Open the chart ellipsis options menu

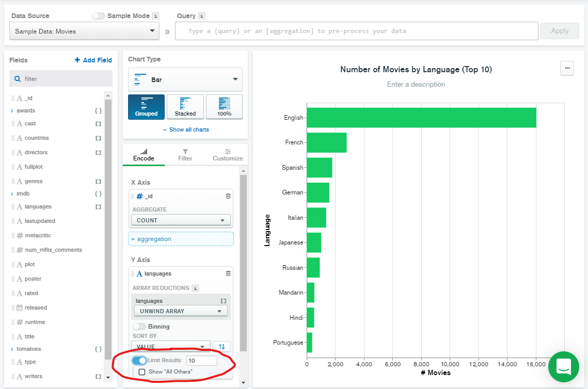567,68
